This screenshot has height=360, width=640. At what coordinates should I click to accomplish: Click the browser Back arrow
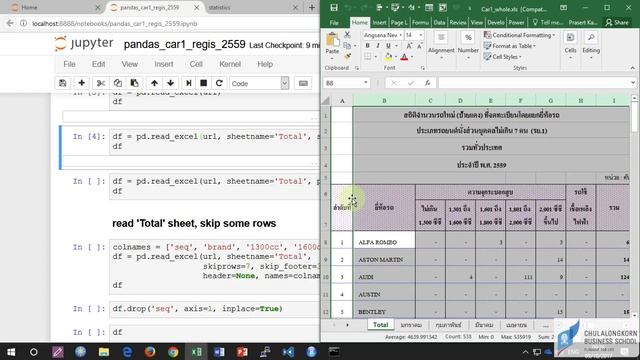pyautogui.click(x=10, y=24)
